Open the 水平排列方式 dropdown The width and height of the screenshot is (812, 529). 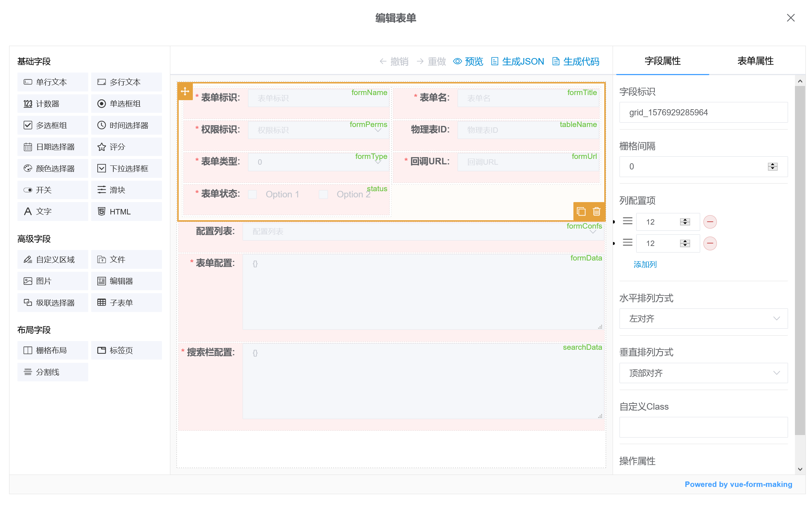coord(703,319)
